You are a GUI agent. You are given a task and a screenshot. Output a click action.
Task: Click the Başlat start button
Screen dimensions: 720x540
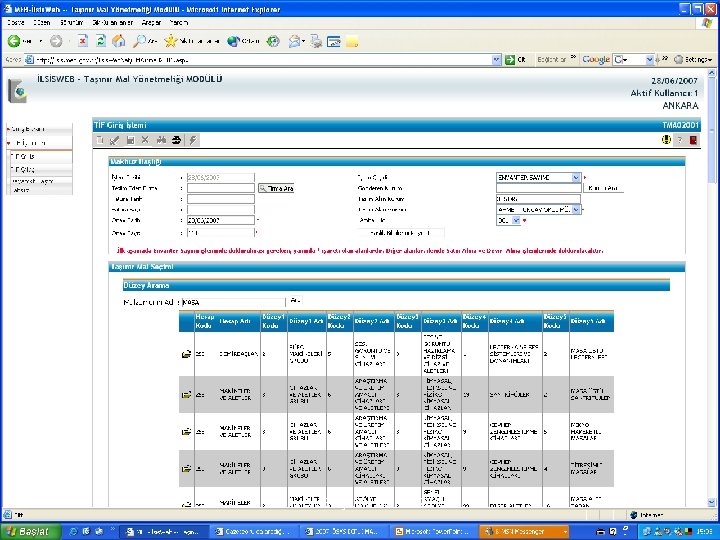(31, 532)
